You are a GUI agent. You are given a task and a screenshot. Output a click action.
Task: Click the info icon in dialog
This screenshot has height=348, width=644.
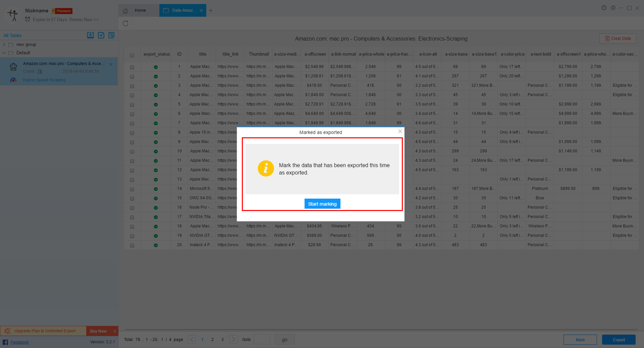coord(266,168)
